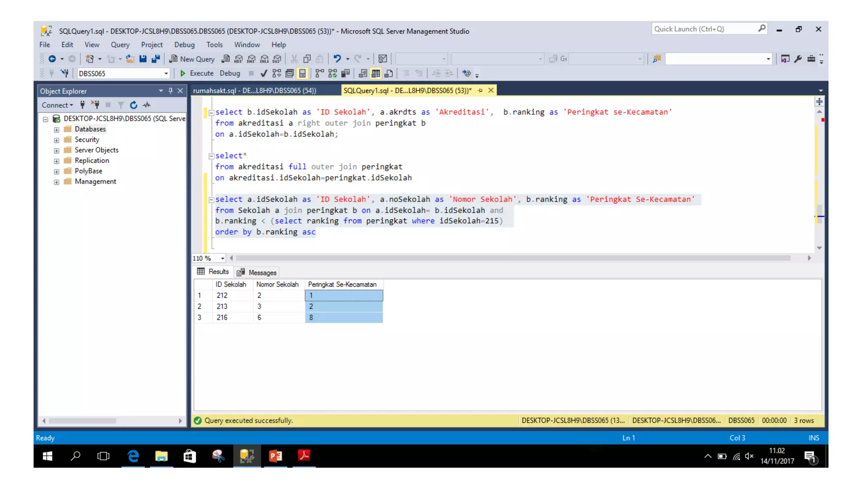
Task: Click the Display Estimated Execution Plan icon
Action: pyautogui.click(x=277, y=73)
